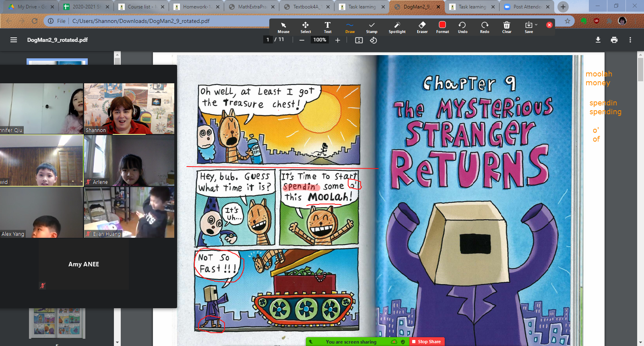The width and height of the screenshot is (644, 346).
Task: Open a new browser tab
Action: pyautogui.click(x=563, y=7)
